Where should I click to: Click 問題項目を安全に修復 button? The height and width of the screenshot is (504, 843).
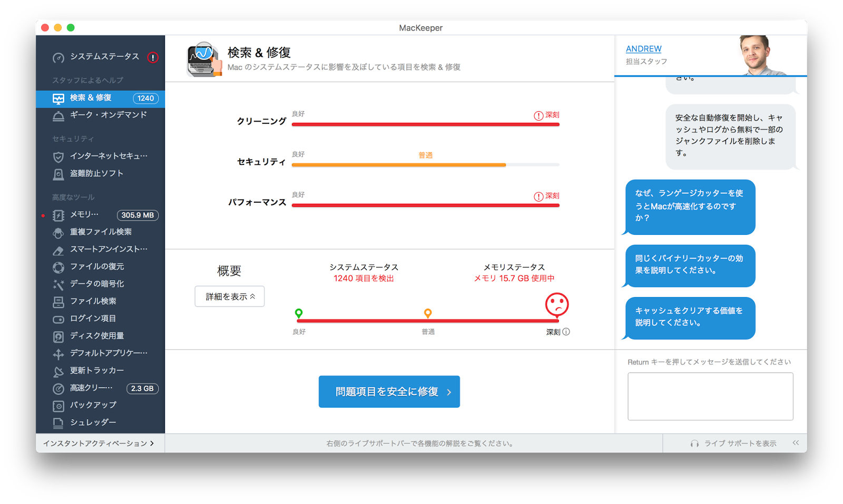(x=389, y=391)
